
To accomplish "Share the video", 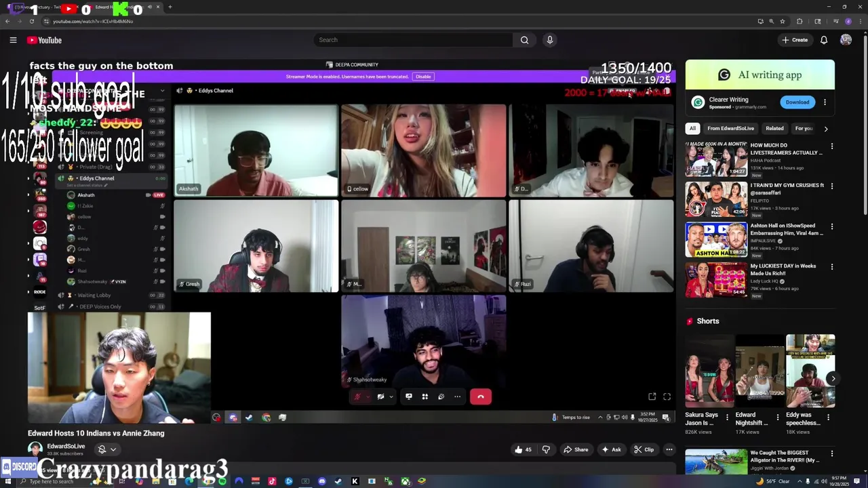I will (576, 449).
